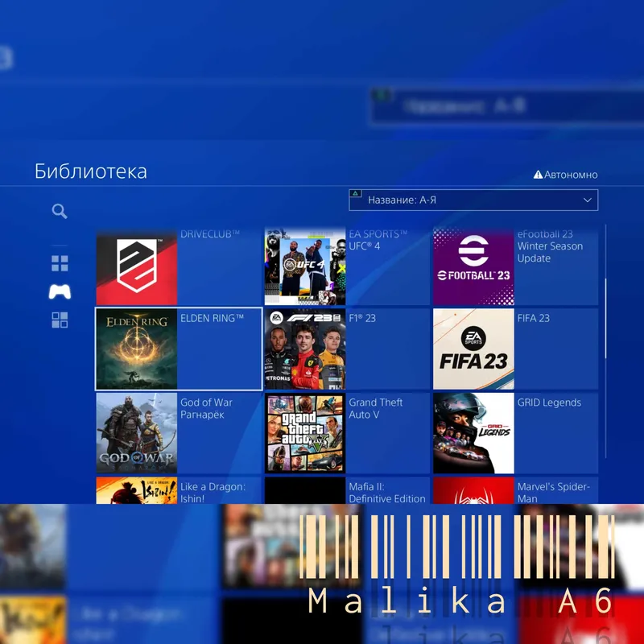Select the all-items grid icon in sidebar
This screenshot has width=644, height=644.
(60, 264)
